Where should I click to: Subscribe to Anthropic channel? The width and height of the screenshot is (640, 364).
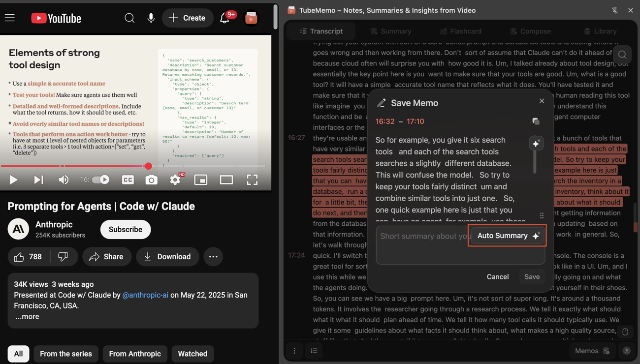coord(126,230)
